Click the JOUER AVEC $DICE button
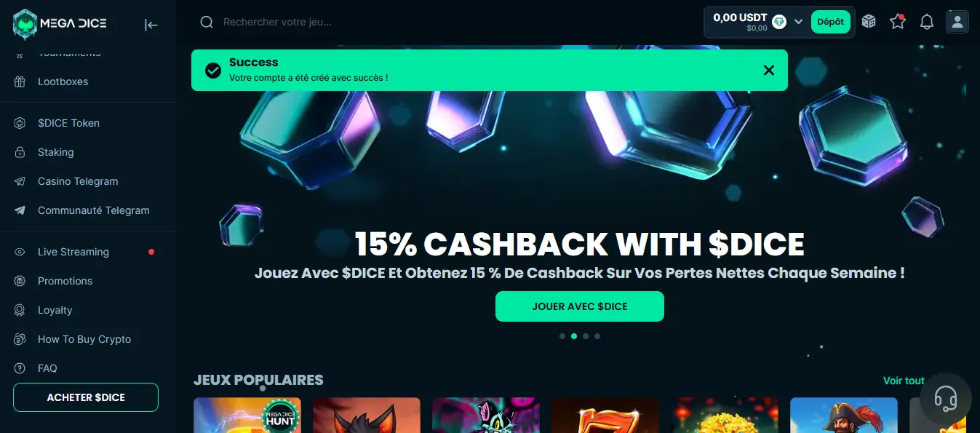The image size is (980, 433). pos(580,306)
